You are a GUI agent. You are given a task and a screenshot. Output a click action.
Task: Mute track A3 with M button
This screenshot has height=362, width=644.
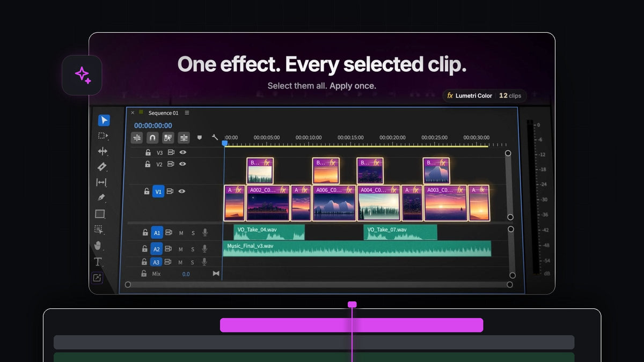click(180, 262)
